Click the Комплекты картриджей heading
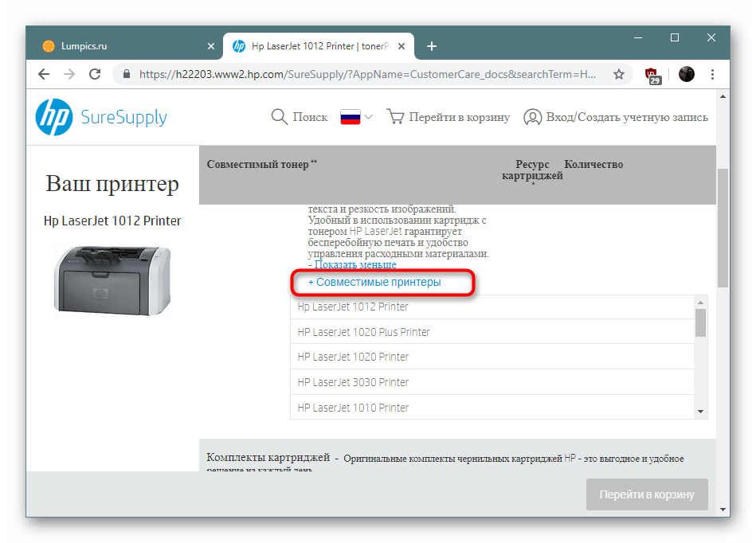The width and height of the screenshot is (756, 543). (268, 457)
